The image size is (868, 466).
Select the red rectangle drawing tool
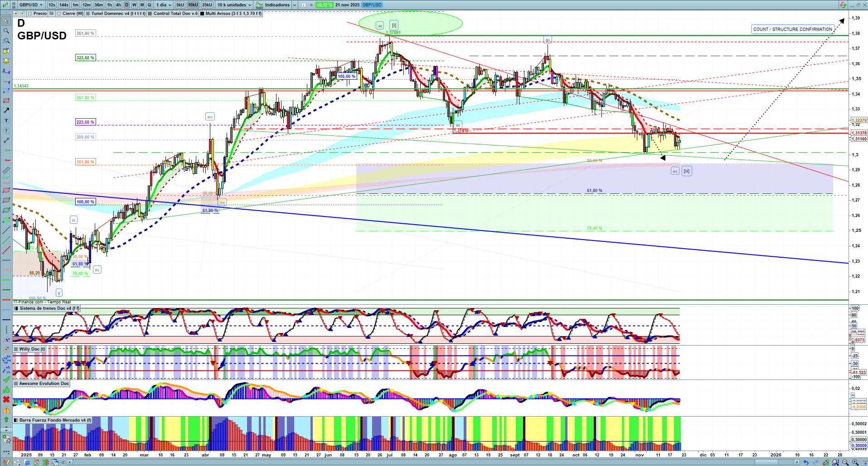tap(6, 101)
